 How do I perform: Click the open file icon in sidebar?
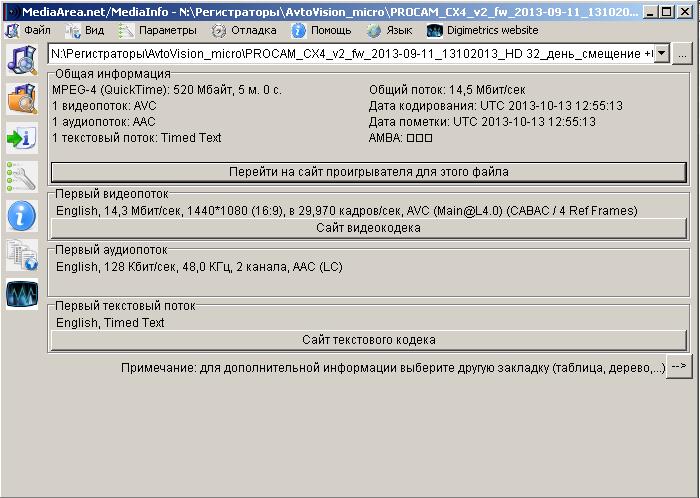[21, 60]
